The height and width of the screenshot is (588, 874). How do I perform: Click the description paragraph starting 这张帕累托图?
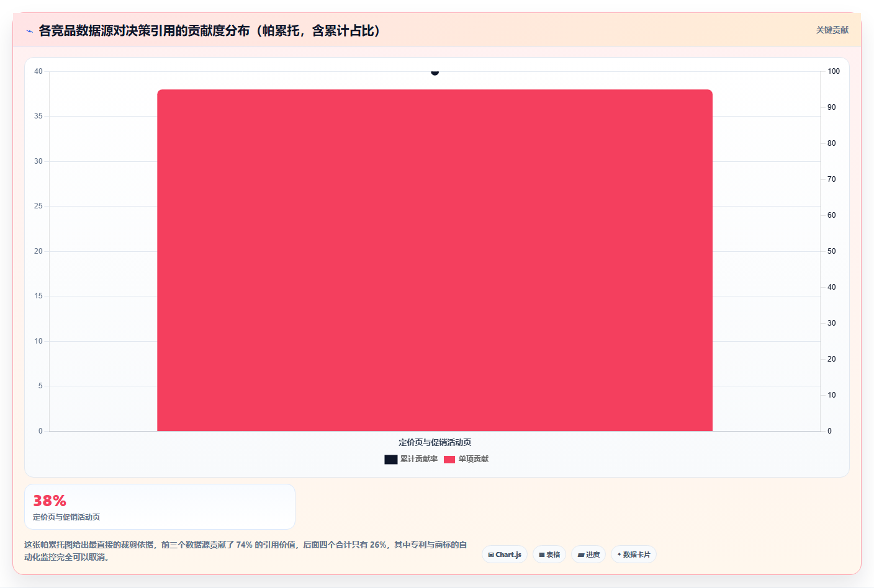pyautogui.click(x=246, y=551)
